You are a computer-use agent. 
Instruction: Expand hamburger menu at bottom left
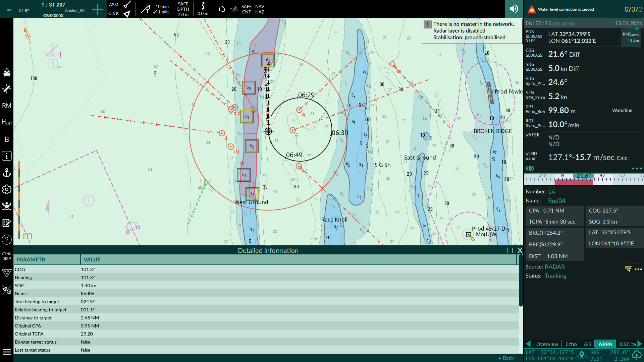(7, 352)
